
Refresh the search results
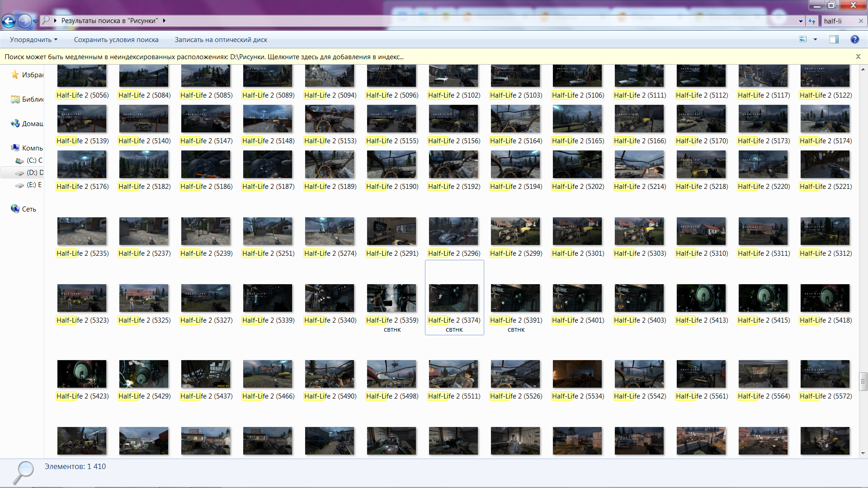[812, 21]
